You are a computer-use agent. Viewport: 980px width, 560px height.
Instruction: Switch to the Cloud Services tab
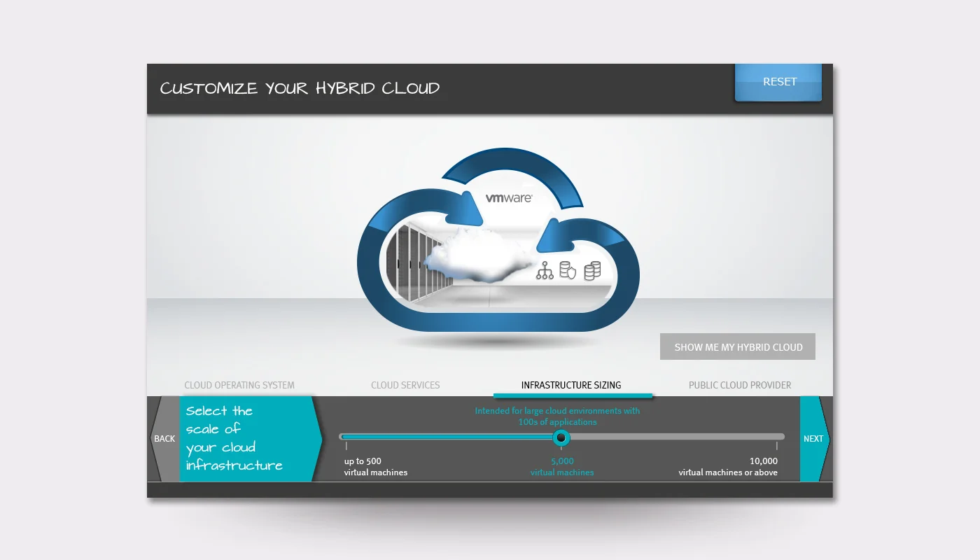tap(405, 385)
